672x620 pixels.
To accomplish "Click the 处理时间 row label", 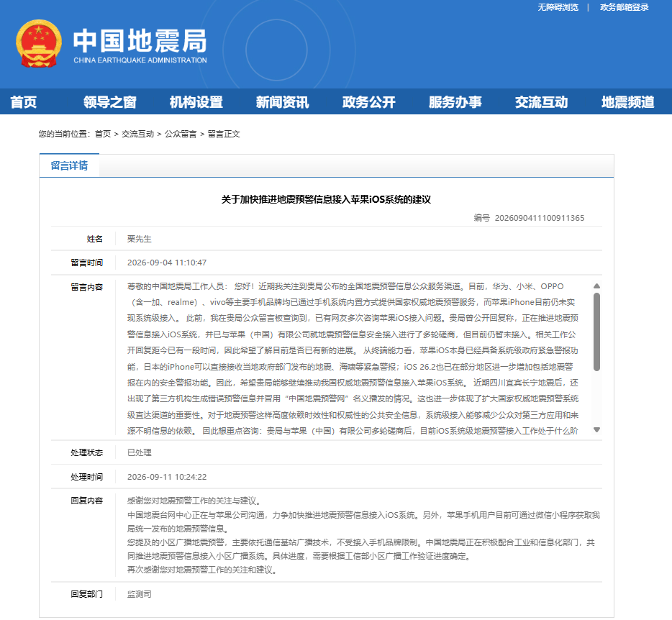I will coord(86,477).
